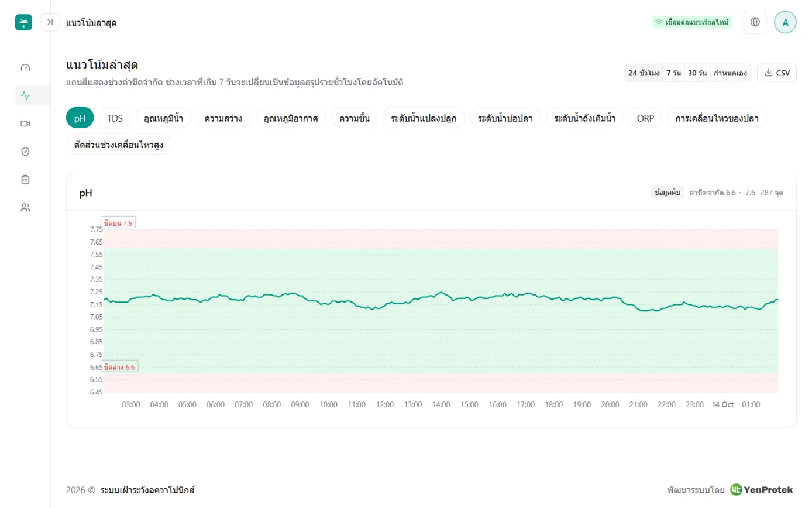This screenshot has width=812, height=508.
Task: Select the 7 วัน time range
Action: pyautogui.click(x=674, y=73)
